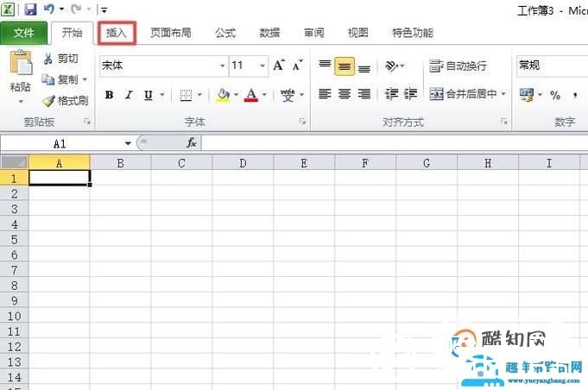Expand the 粘贴 paste options arrow
Screen dimensions: 588x390
21,101
